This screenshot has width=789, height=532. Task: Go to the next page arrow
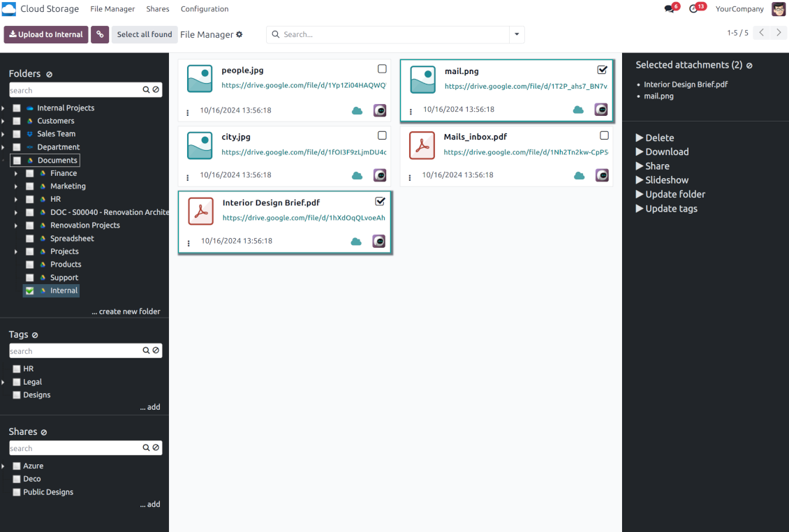pos(779,33)
